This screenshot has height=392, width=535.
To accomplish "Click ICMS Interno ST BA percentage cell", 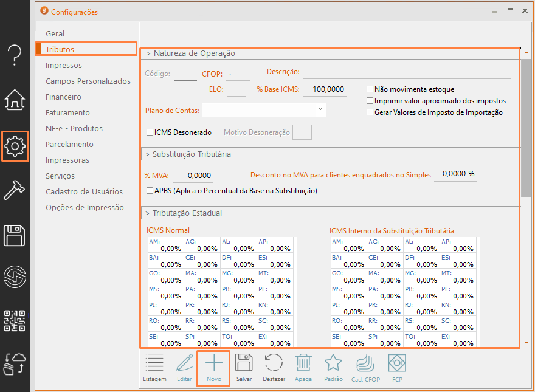I will coord(348,261).
